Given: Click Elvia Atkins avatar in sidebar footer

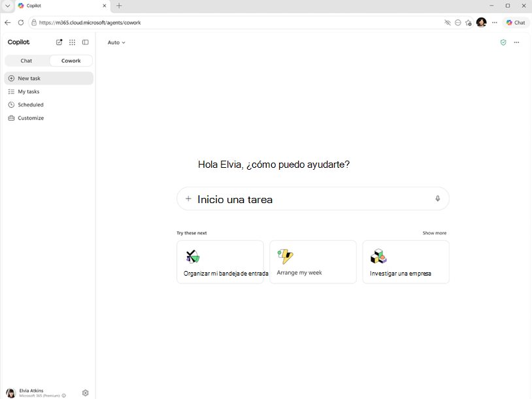Looking at the screenshot, I should pos(11,393).
